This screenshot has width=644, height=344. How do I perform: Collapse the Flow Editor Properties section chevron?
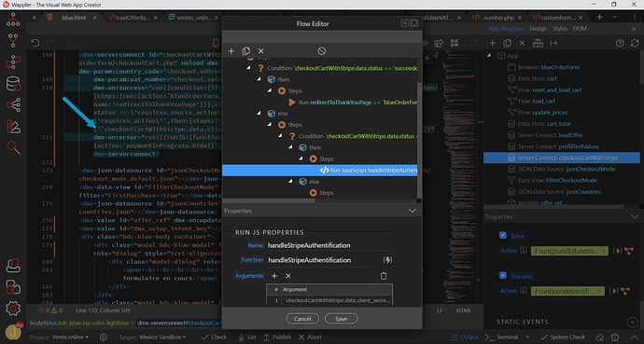[x=412, y=211]
